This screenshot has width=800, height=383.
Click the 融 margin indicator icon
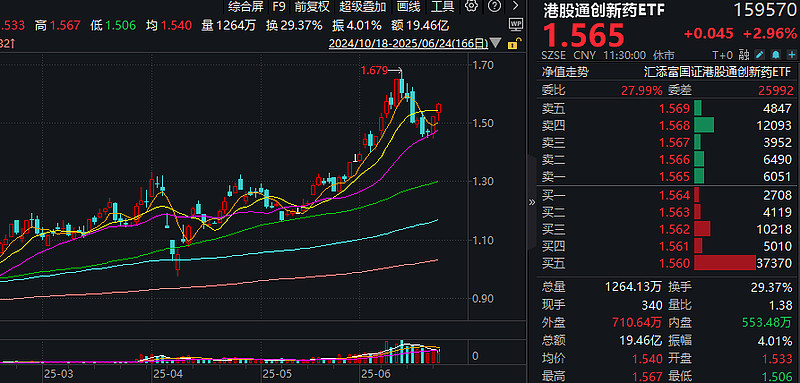pyautogui.click(x=744, y=55)
